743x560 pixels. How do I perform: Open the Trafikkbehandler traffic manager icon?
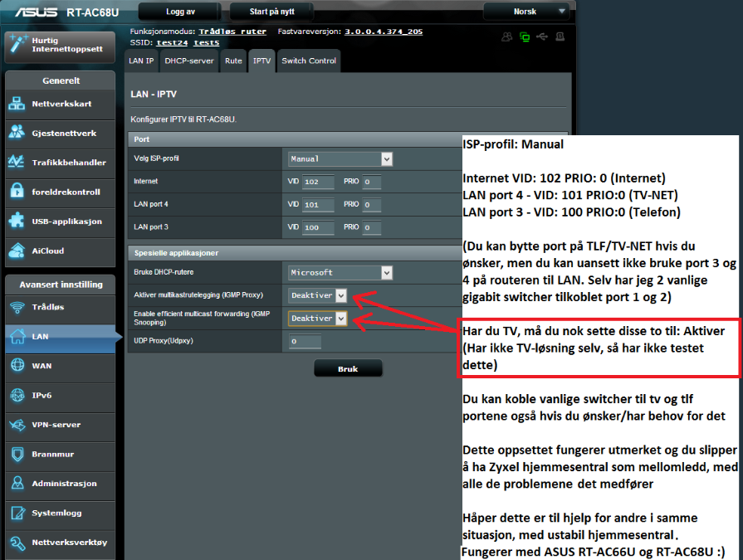(x=17, y=163)
